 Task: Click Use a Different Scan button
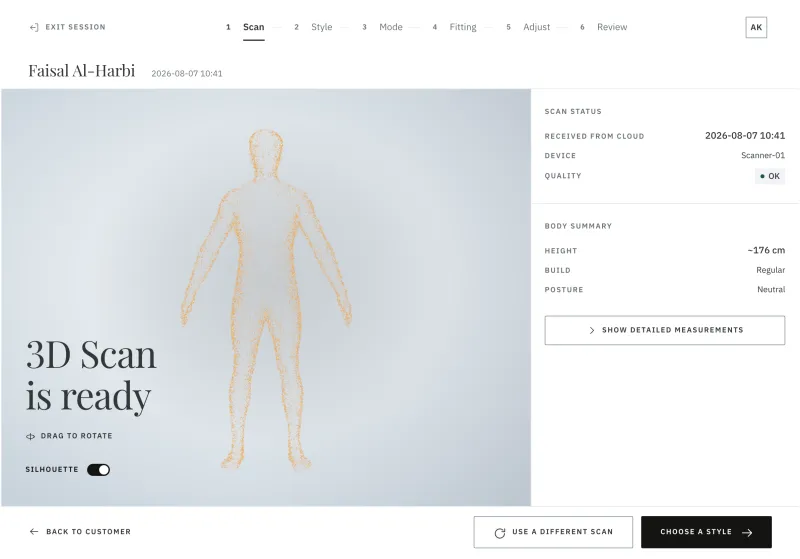click(x=553, y=532)
